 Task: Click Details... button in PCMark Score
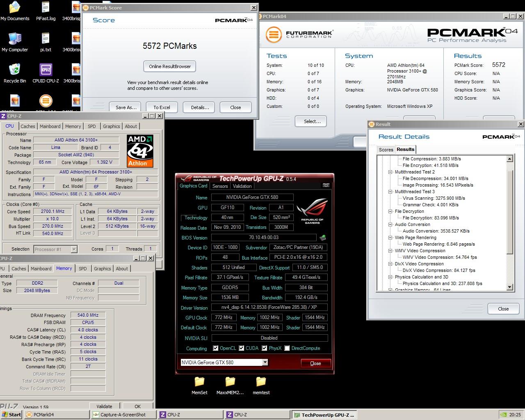coord(200,107)
